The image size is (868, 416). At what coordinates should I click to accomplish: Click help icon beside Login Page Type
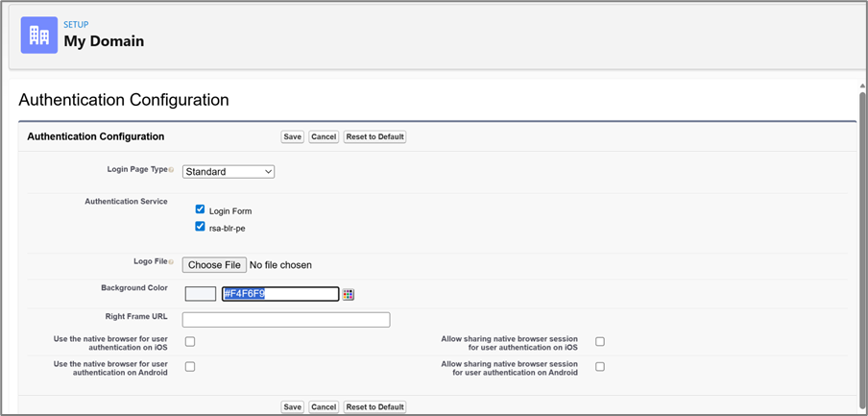tap(172, 169)
